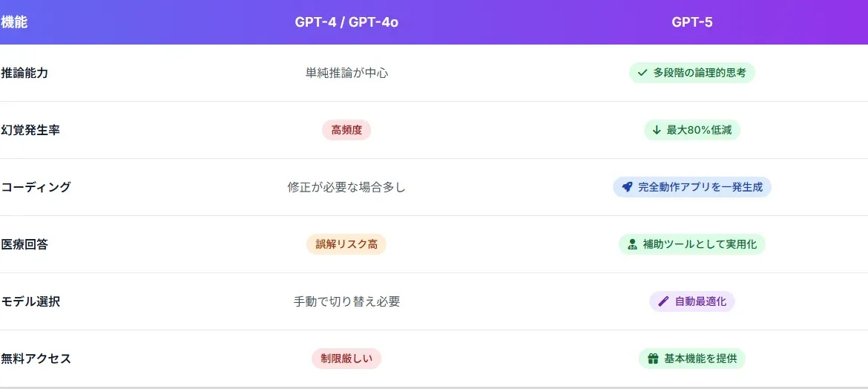Select the 幻覚発生率 row label
The width and height of the screenshot is (868, 389).
[x=30, y=130]
